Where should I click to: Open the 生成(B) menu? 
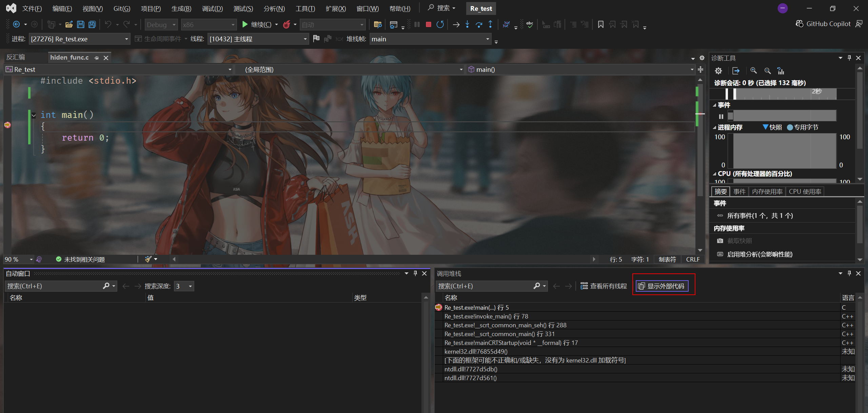[x=181, y=8]
